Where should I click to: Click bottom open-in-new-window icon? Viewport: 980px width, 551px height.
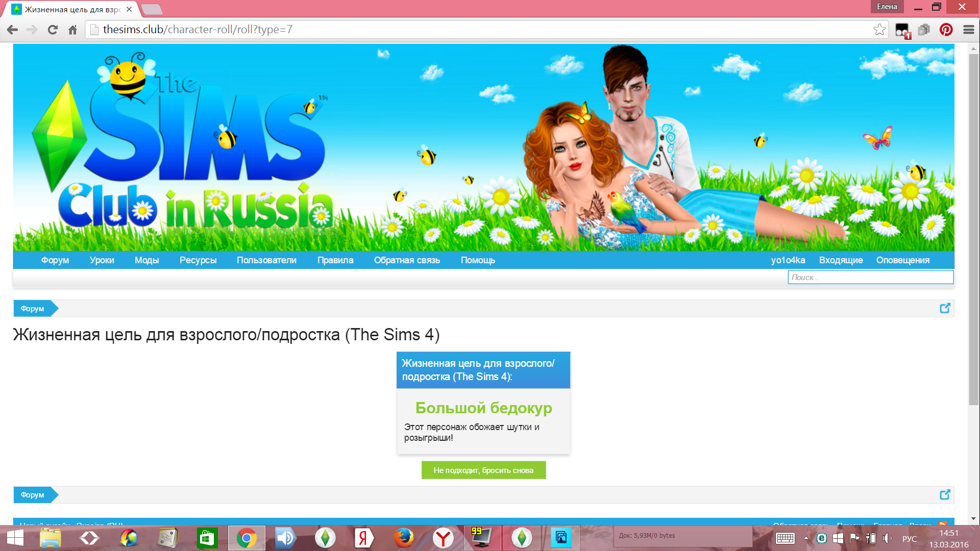945,494
